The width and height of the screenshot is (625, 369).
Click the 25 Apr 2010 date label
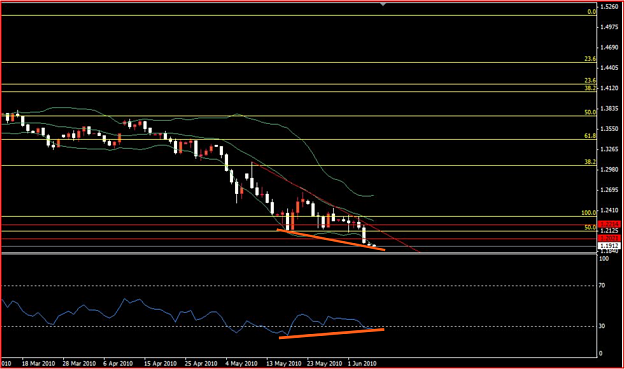coord(201,364)
